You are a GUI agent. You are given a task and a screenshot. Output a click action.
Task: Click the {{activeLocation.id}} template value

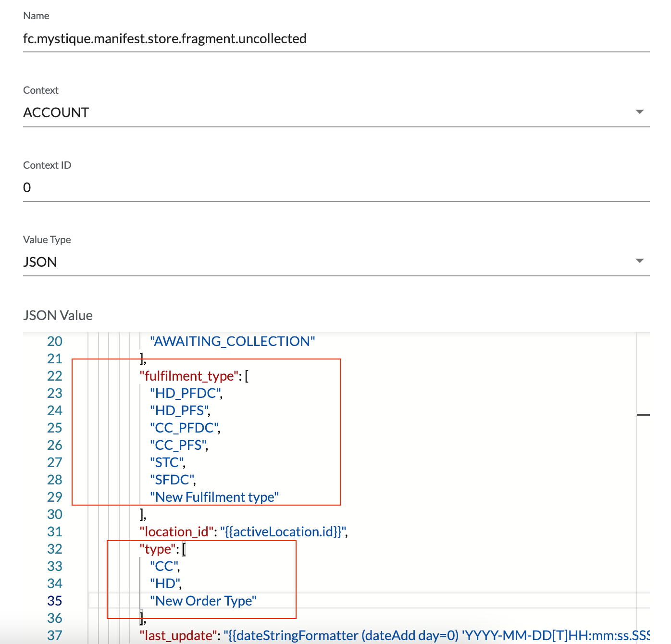tap(283, 532)
